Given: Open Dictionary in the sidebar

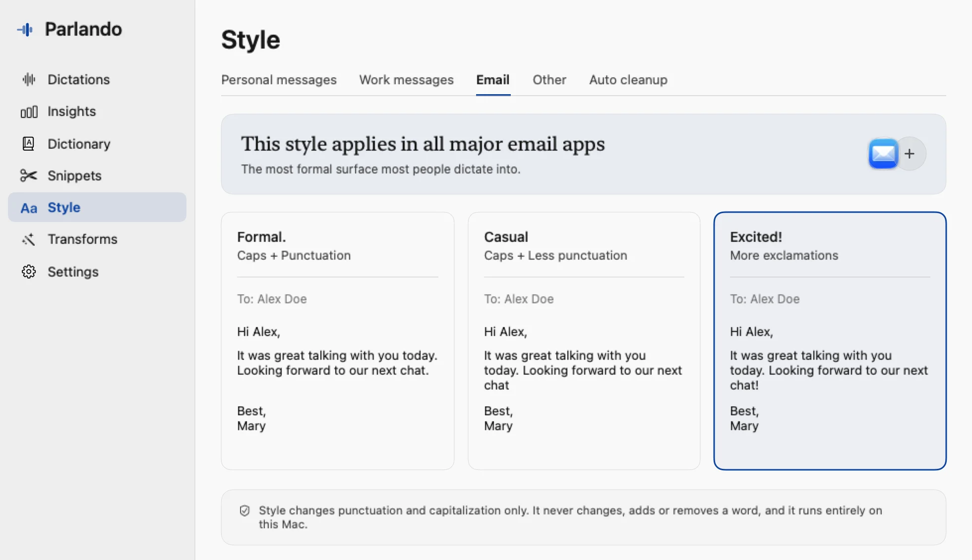Looking at the screenshot, I should coord(97,144).
